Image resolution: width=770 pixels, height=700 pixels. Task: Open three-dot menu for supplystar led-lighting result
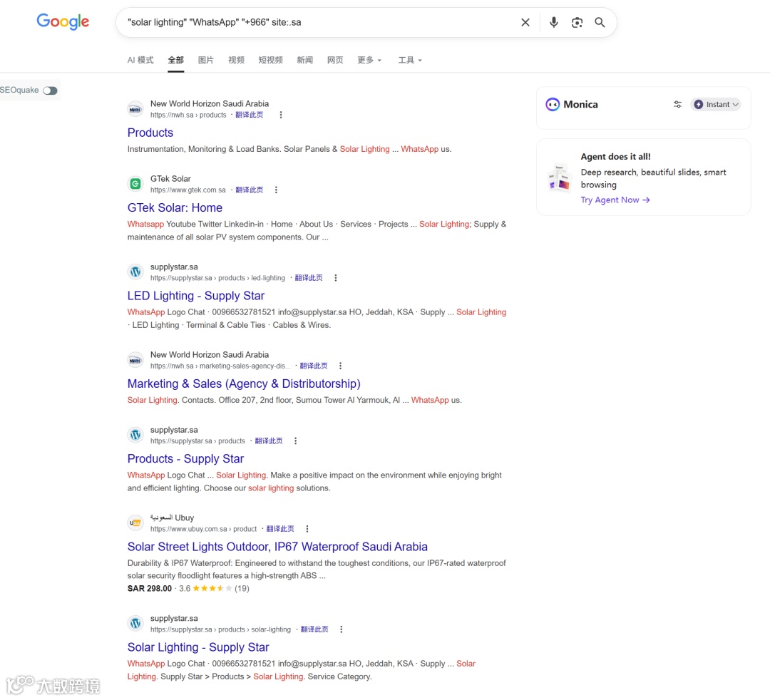point(335,278)
